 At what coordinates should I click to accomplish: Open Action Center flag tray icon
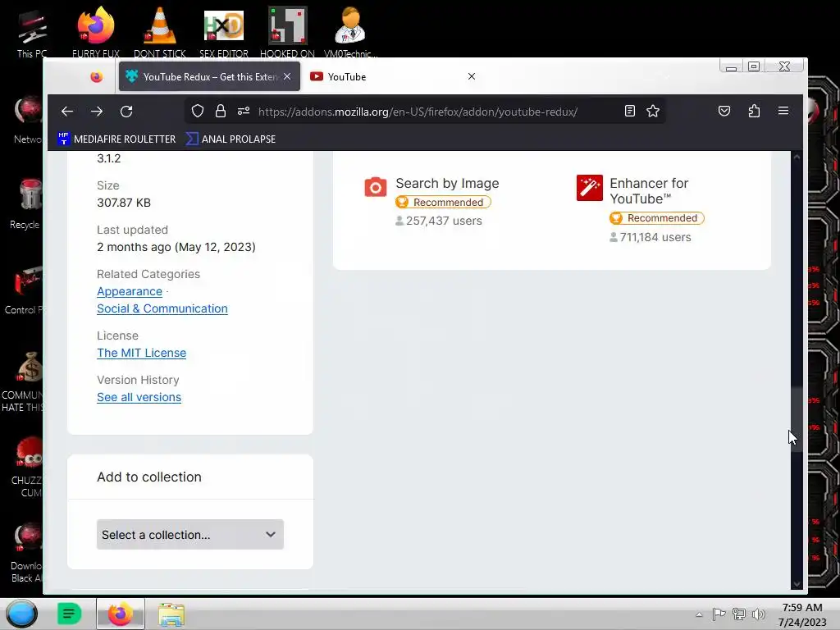719,614
